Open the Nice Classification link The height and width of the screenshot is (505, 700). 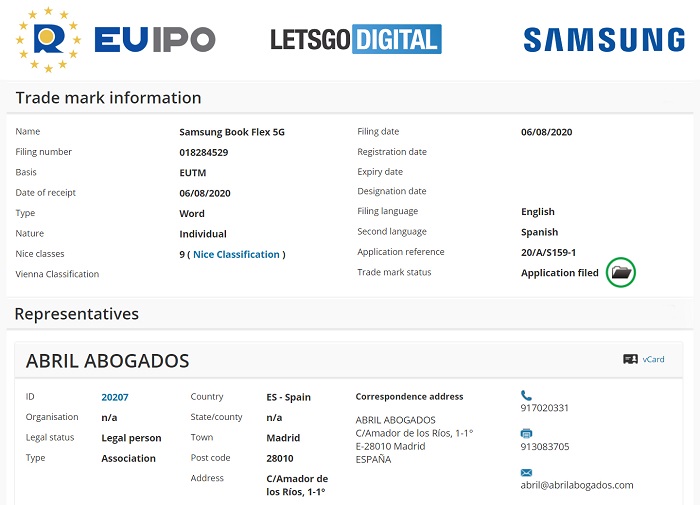[x=236, y=254]
